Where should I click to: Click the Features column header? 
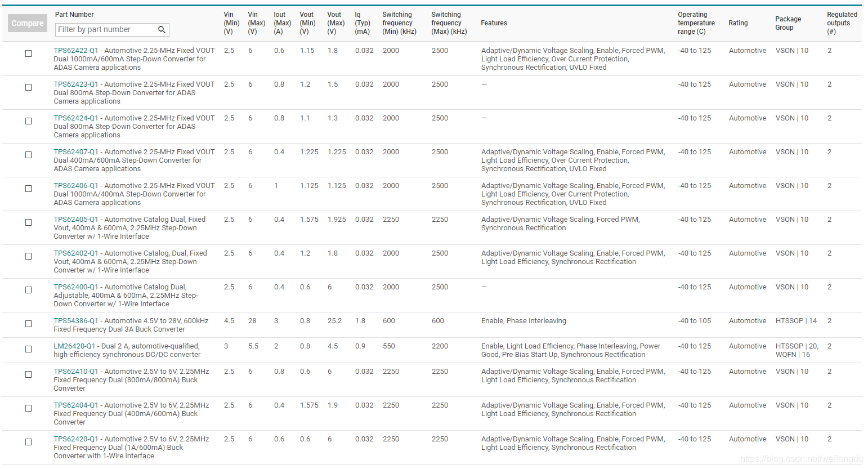pyautogui.click(x=494, y=23)
